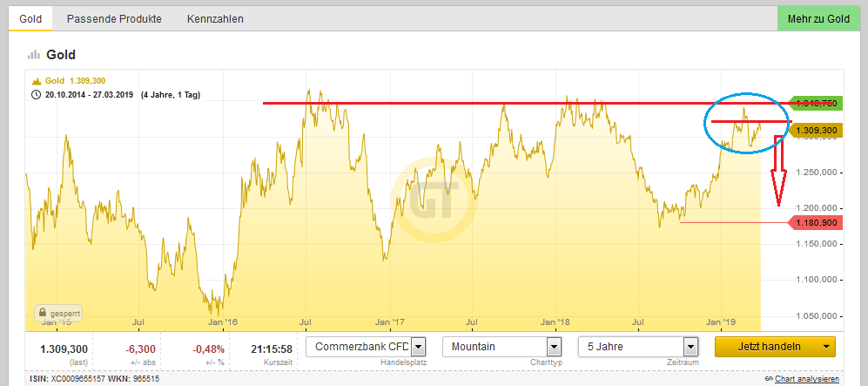Expand the Commerzbank CFD Handelsplatz dropdown
This screenshot has width=868, height=386.
419,348
